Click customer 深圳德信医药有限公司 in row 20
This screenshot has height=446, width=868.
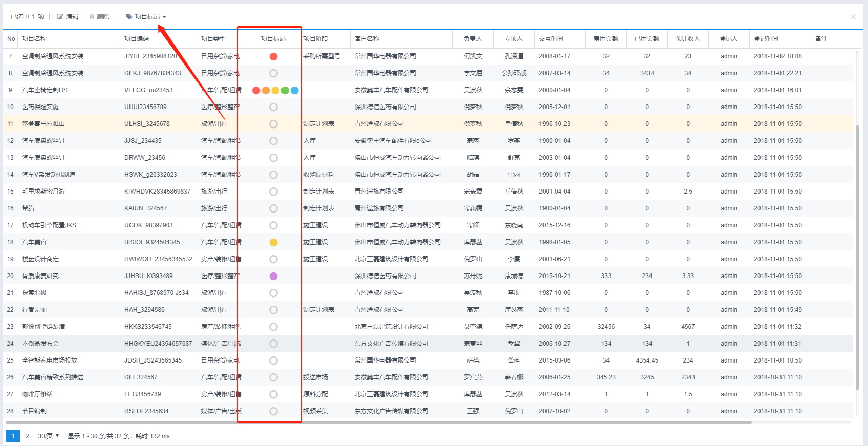pyautogui.click(x=385, y=276)
